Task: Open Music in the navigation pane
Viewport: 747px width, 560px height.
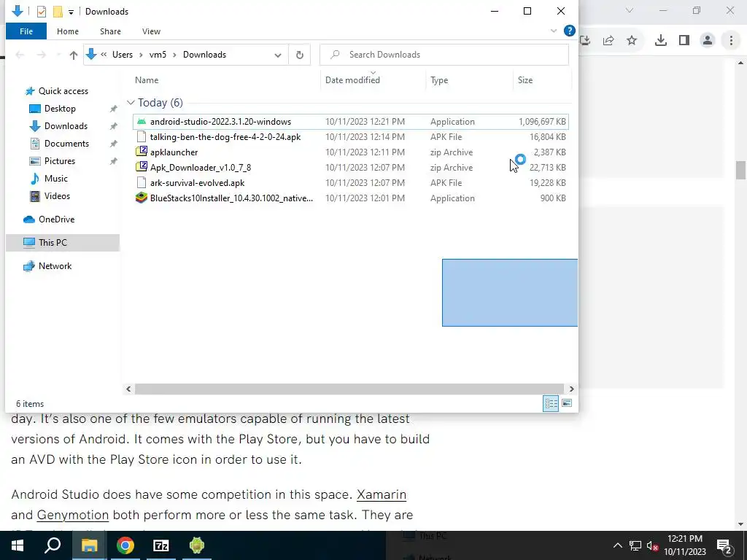Action: coord(55,179)
